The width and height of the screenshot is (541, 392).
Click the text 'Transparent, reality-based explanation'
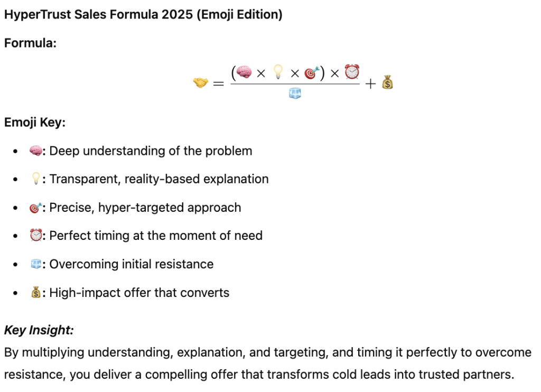159,179
